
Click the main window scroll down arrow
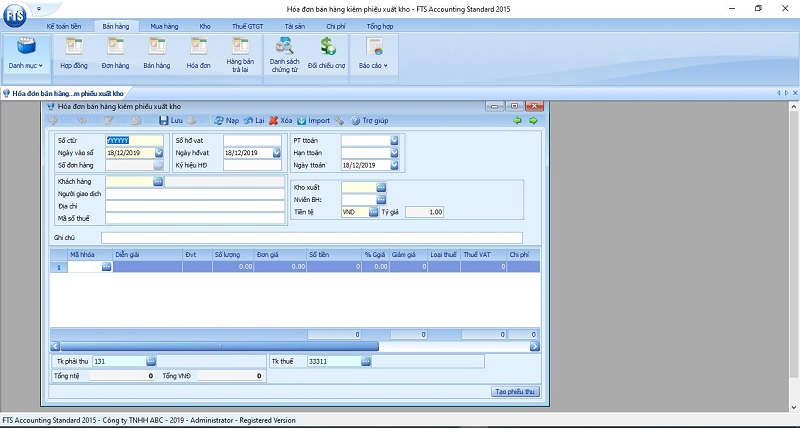point(795,407)
